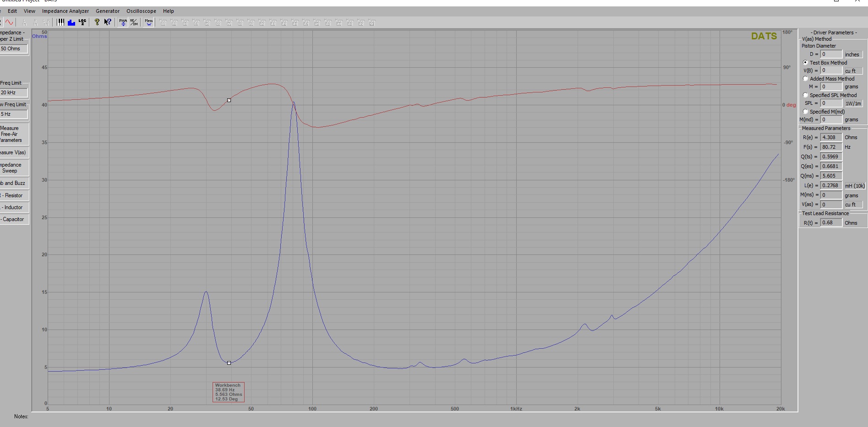
Task: Click the added mass M input field
Action: tap(831, 86)
